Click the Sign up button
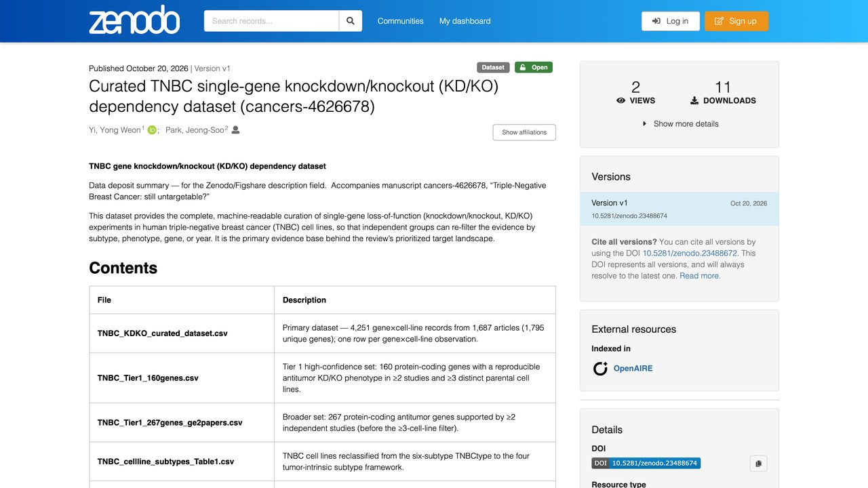Viewport: 868px width, 488px height. coord(736,21)
